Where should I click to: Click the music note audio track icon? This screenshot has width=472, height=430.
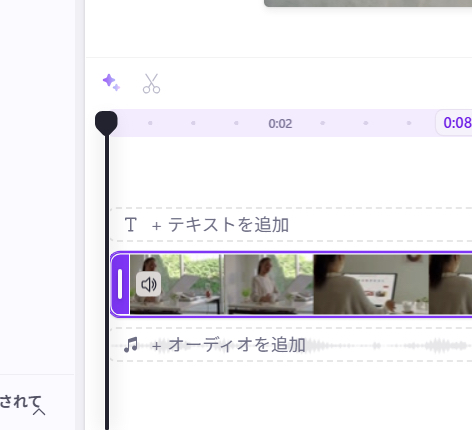pyautogui.click(x=131, y=344)
